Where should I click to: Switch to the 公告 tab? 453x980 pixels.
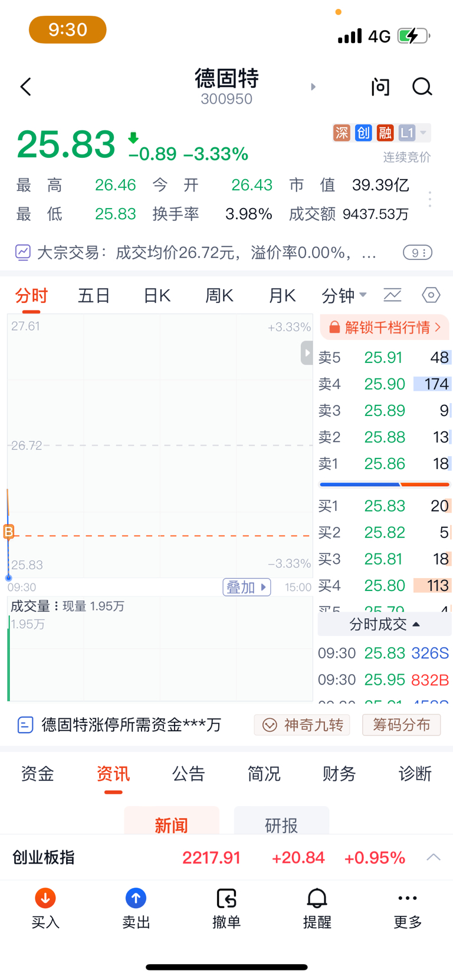click(189, 774)
